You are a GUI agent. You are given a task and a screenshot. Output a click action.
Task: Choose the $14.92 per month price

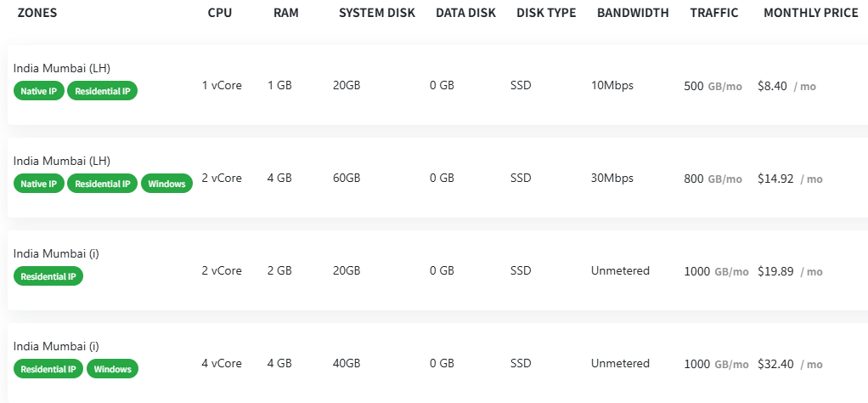(x=775, y=179)
